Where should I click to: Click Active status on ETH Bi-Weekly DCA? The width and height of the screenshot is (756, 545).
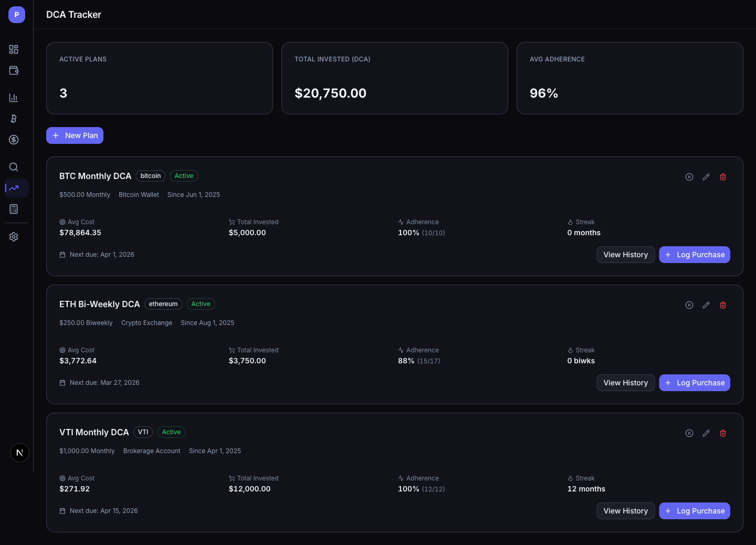click(x=201, y=304)
